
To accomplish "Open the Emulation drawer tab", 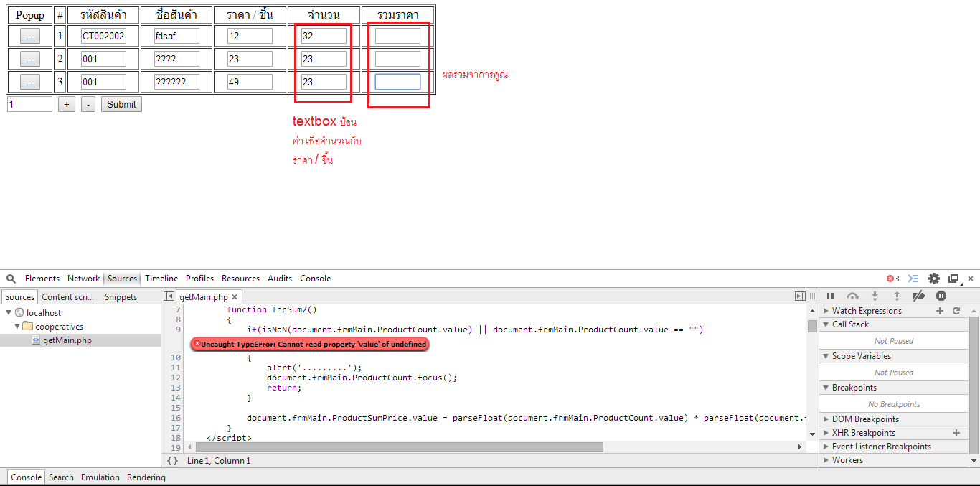I will 100,477.
